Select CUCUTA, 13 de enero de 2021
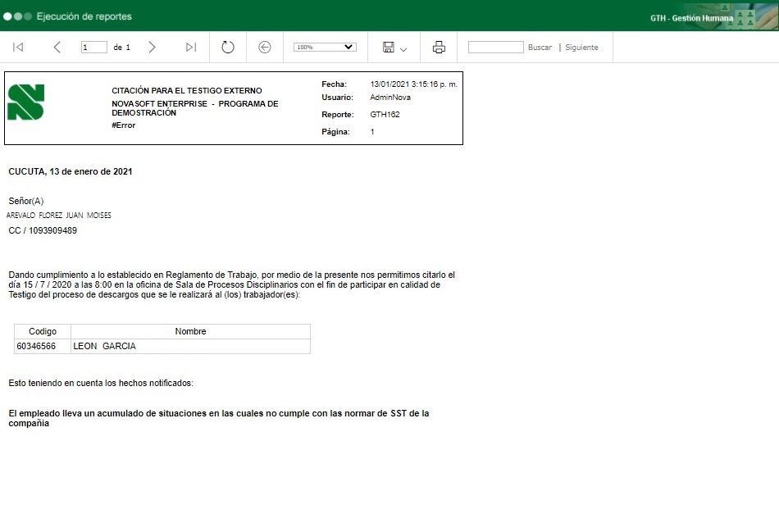Screen dimensions: 779x532 71,171
